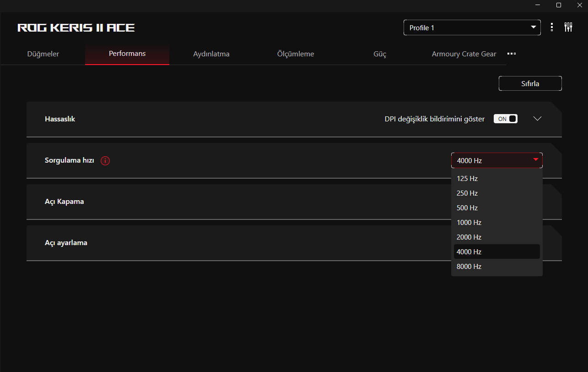The image size is (588, 372).
Task: Click the Sıfırla reset button
Action: [x=530, y=83]
